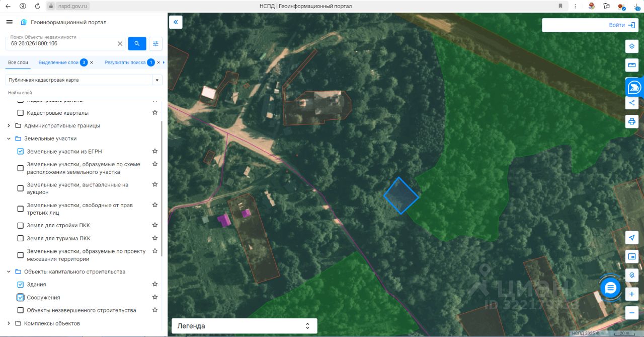Collapse the side panel with double arrows
The height and width of the screenshot is (337, 644).
[176, 22]
